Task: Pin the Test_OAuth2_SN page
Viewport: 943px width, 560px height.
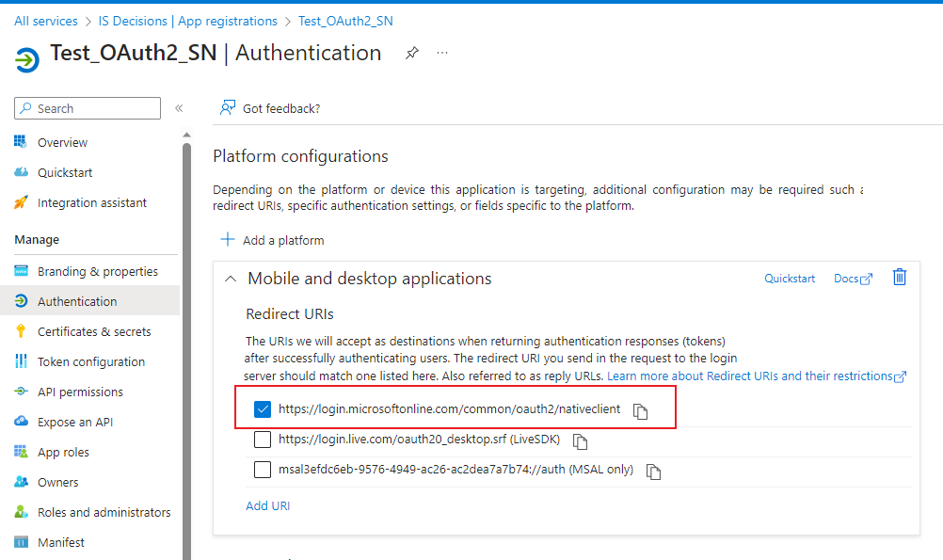Action: point(411,53)
